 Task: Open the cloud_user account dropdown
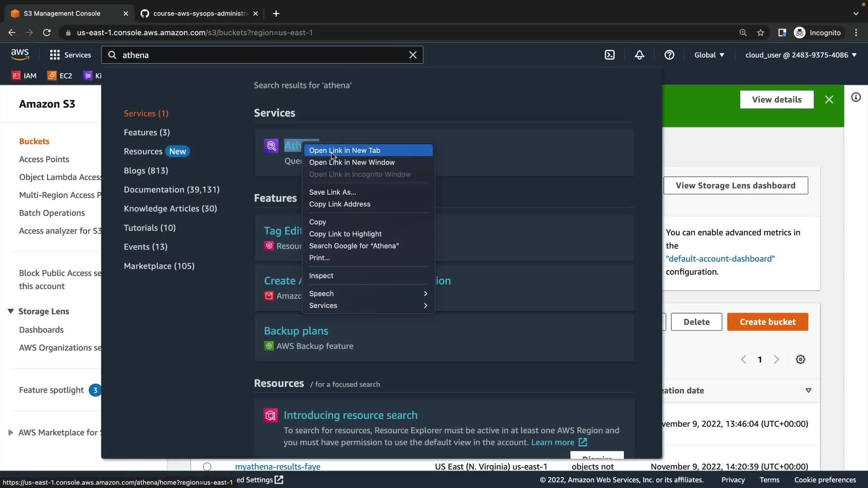point(801,55)
